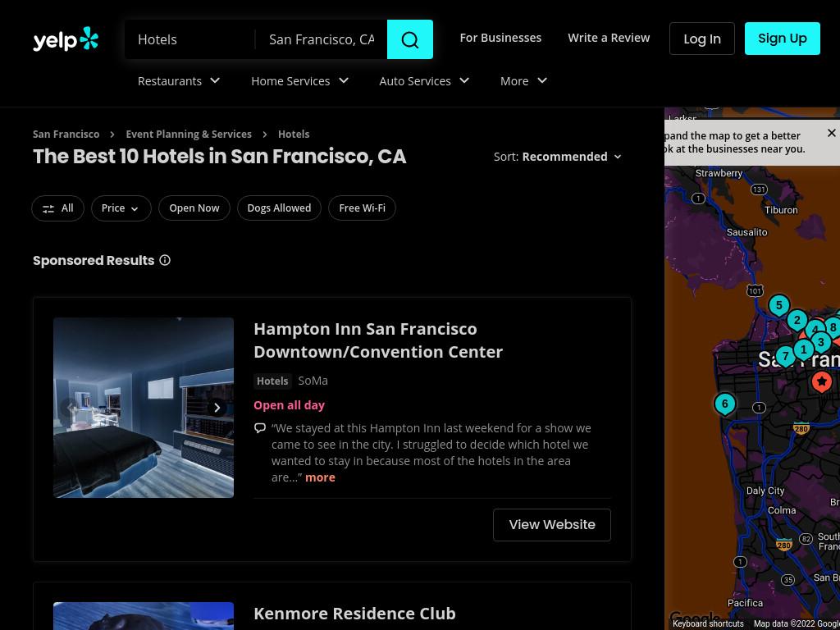The height and width of the screenshot is (630, 840).
Task: Toggle the Open Now filter
Action: click(194, 208)
